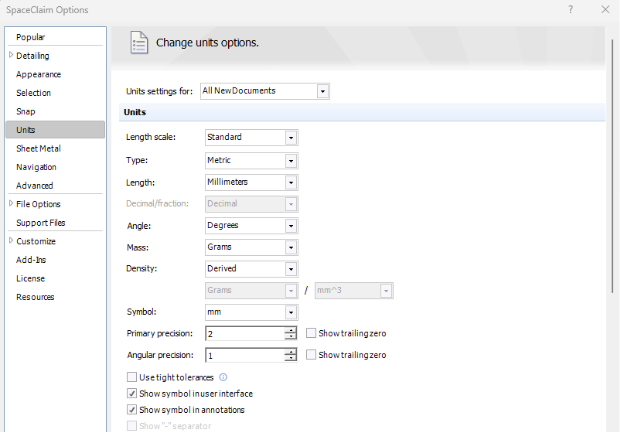Enable Use tight tolerances checkbox
The height and width of the screenshot is (432, 620).
tap(132, 377)
